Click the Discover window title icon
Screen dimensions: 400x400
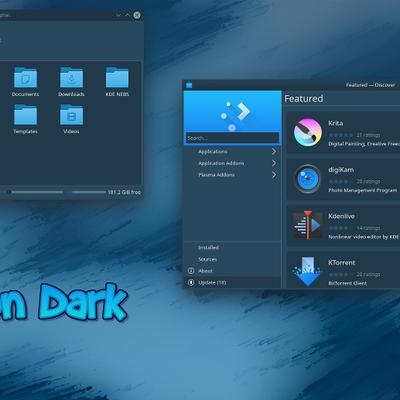[x=189, y=85]
